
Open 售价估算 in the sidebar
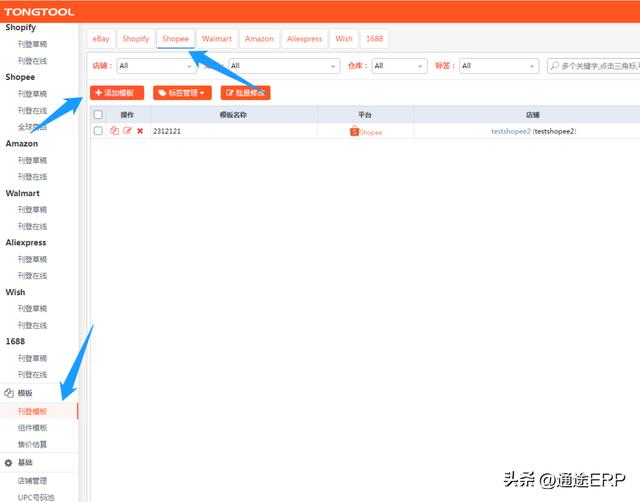32,444
